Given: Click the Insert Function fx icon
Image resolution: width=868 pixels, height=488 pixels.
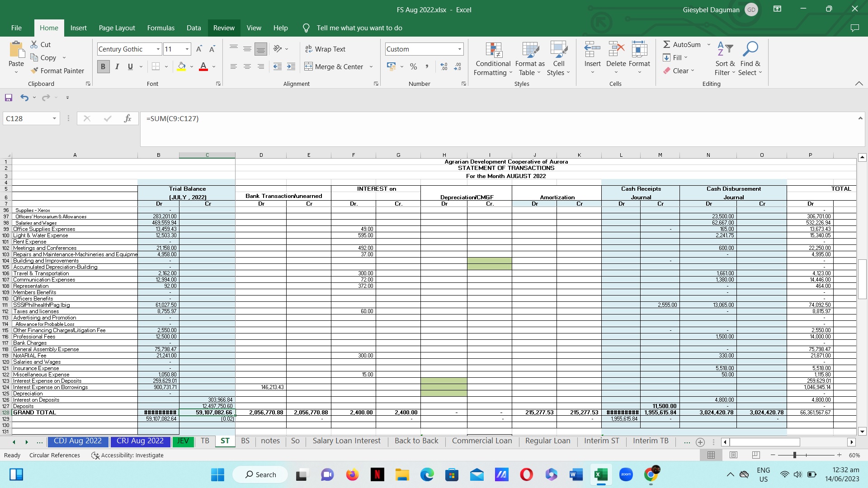Looking at the screenshot, I should pyautogui.click(x=127, y=118).
